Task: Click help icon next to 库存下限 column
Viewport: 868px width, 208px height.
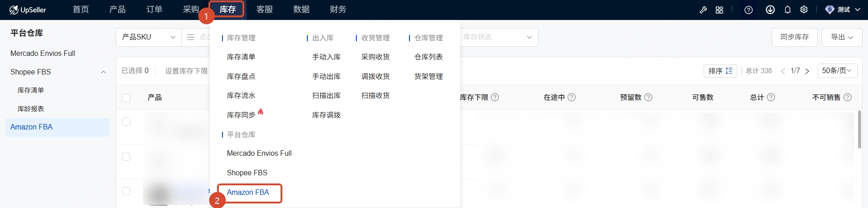Action: (x=495, y=97)
